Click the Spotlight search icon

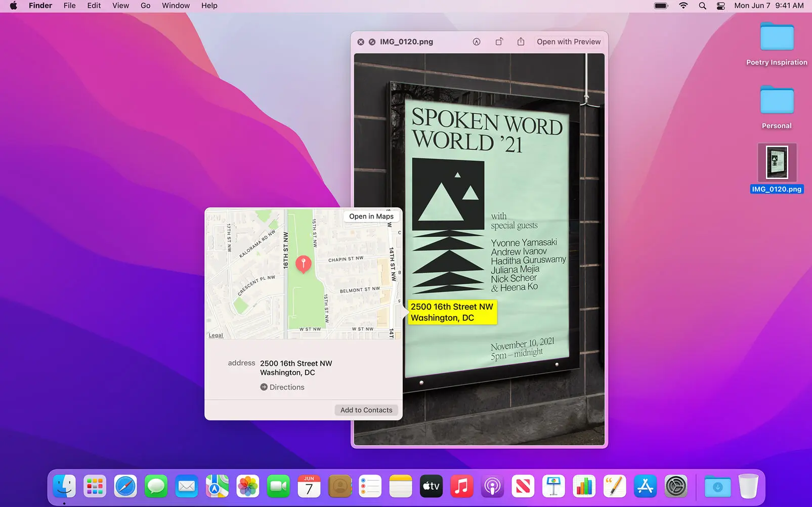coord(702,6)
